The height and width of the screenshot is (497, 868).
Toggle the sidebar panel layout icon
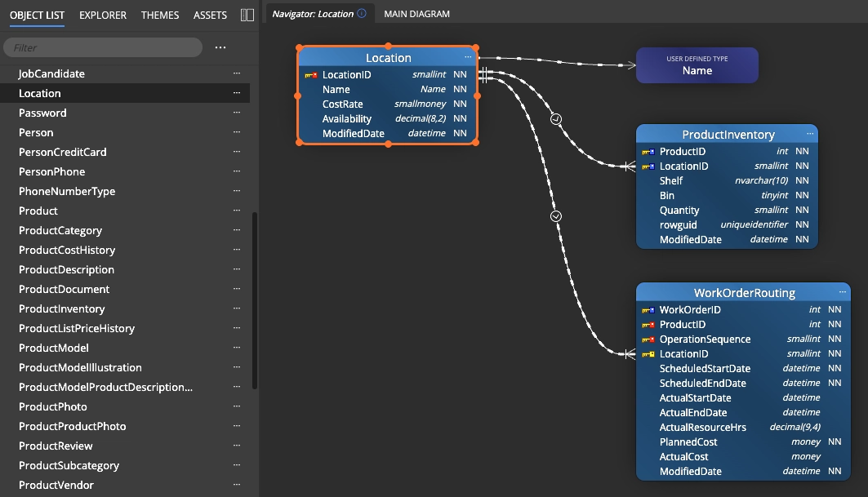[x=247, y=15]
